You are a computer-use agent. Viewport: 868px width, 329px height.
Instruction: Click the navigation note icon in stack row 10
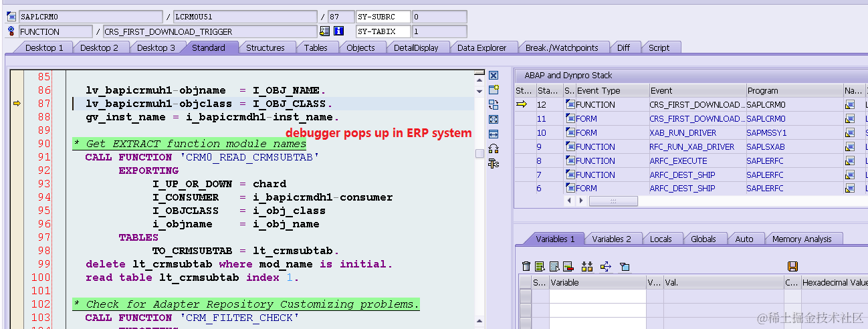[850, 132]
